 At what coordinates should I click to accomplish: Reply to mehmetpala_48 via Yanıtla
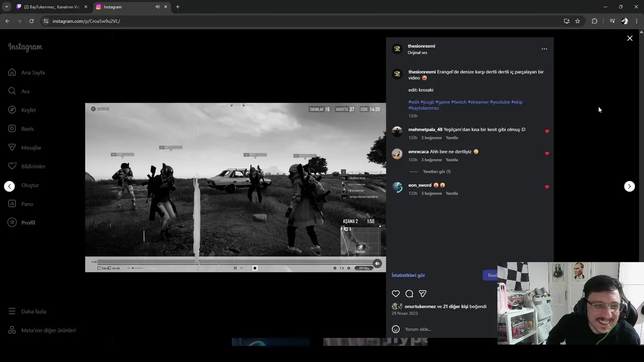click(452, 138)
